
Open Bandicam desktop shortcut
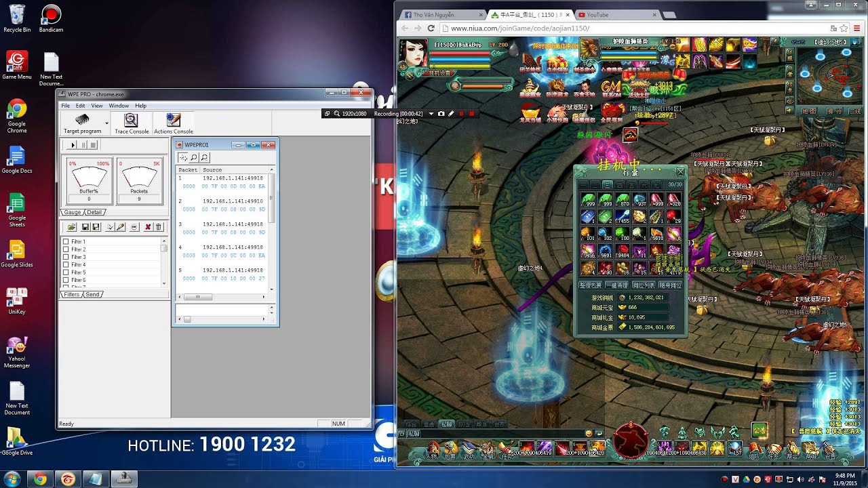(x=51, y=18)
